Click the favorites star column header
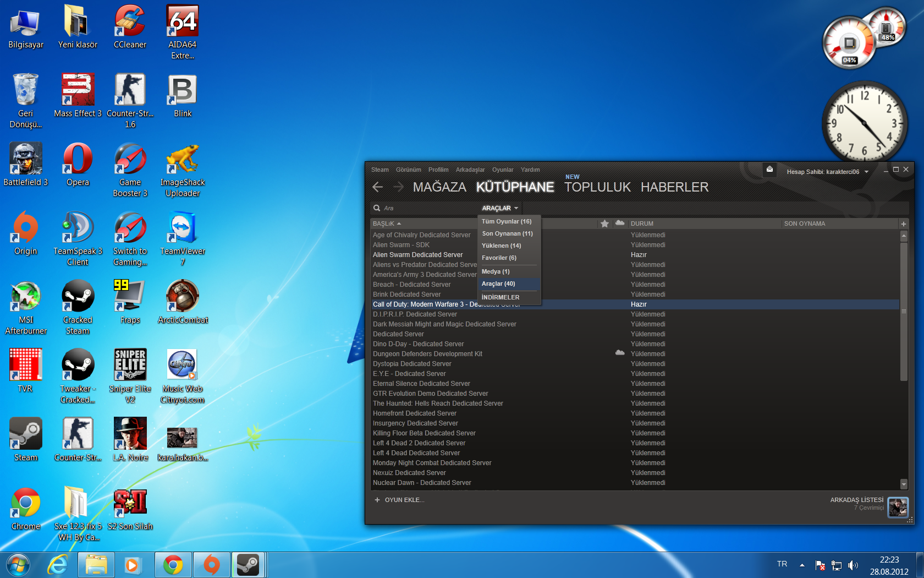The height and width of the screenshot is (578, 924). click(x=604, y=223)
